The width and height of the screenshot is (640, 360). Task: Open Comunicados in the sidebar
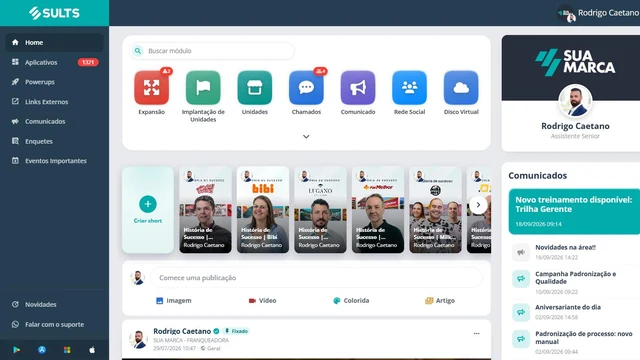(54, 121)
